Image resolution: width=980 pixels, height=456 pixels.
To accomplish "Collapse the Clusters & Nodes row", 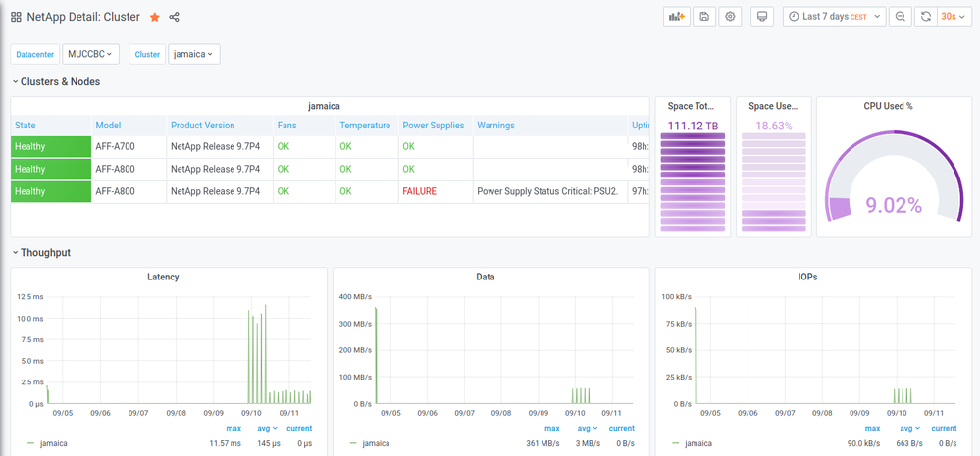I will (60, 82).
